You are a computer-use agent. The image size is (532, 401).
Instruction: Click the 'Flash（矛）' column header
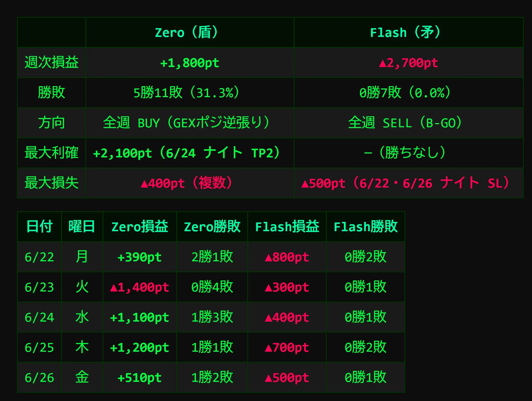coord(409,32)
